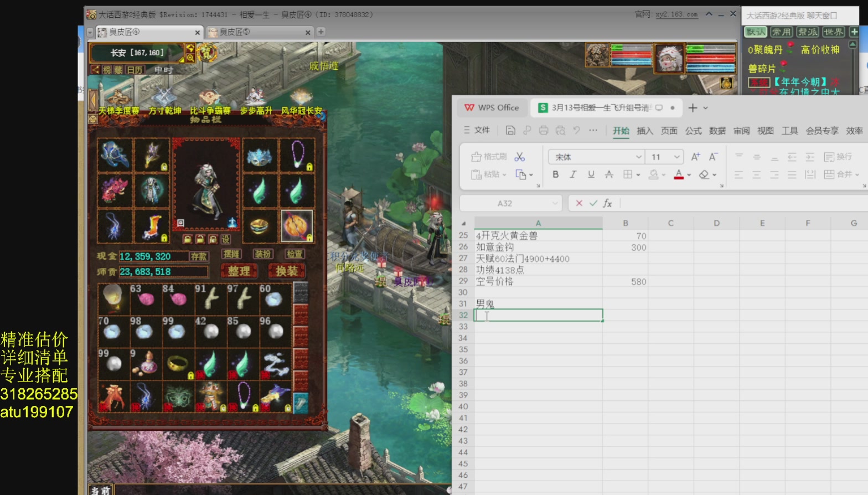868x495 pixels.
Task: Click the lantern item in the inventory
Action: tap(113, 300)
